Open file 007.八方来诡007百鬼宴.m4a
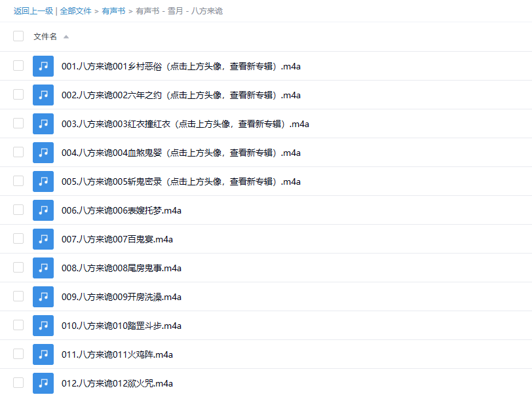Viewport: 532px width, 399px height. [x=117, y=239]
